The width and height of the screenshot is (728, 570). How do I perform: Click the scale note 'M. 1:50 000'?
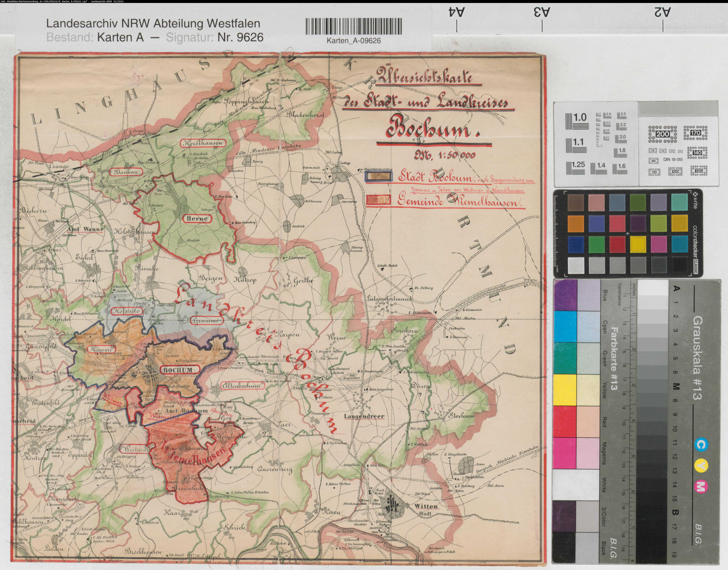click(x=445, y=155)
